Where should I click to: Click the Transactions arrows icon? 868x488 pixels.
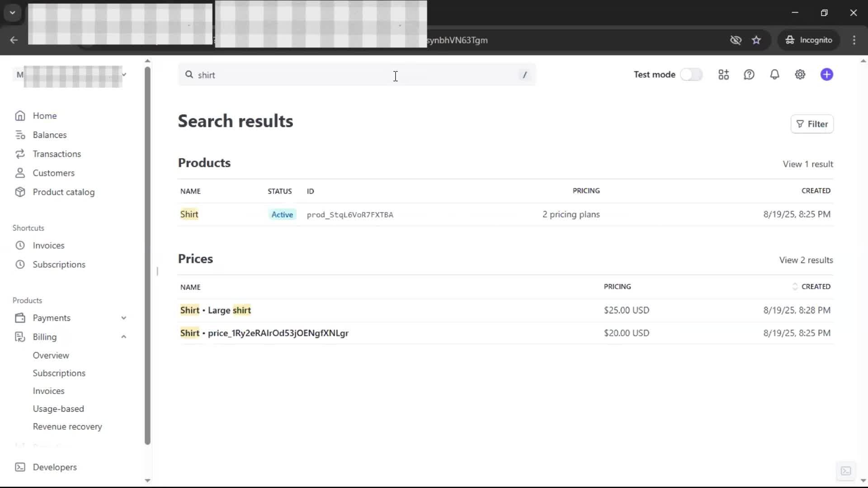point(20,154)
